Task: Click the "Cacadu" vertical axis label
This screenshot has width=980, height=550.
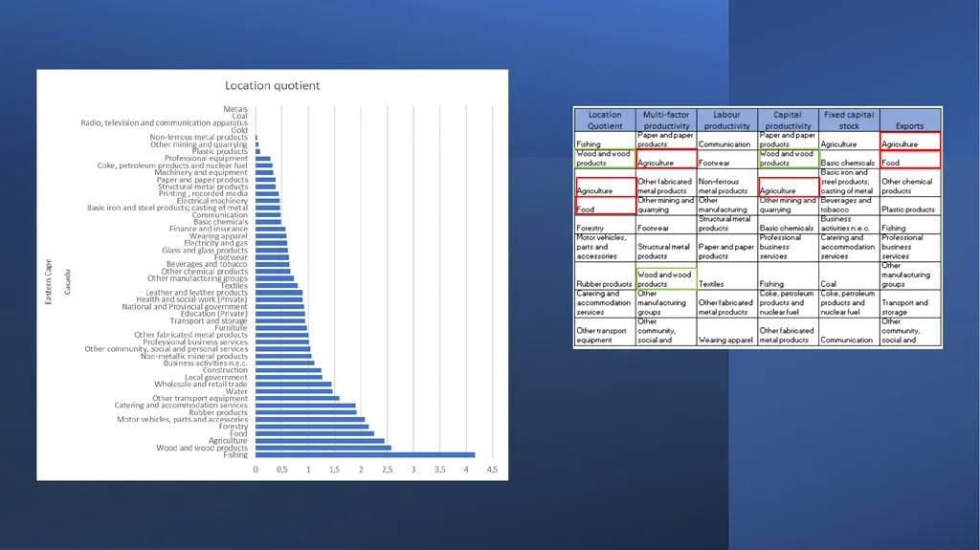Action: (x=68, y=282)
